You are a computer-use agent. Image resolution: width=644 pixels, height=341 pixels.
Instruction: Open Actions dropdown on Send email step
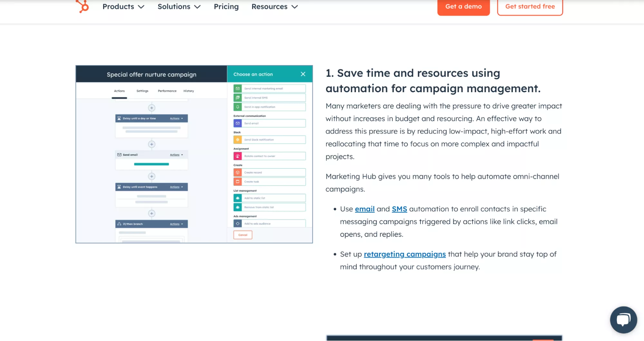(x=176, y=155)
